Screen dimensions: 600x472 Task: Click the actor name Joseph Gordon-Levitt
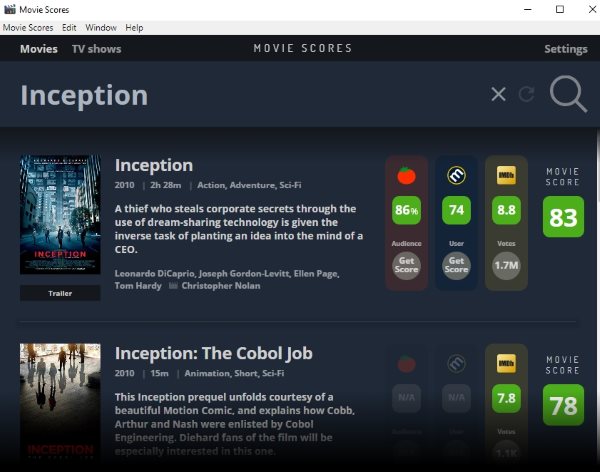244,274
